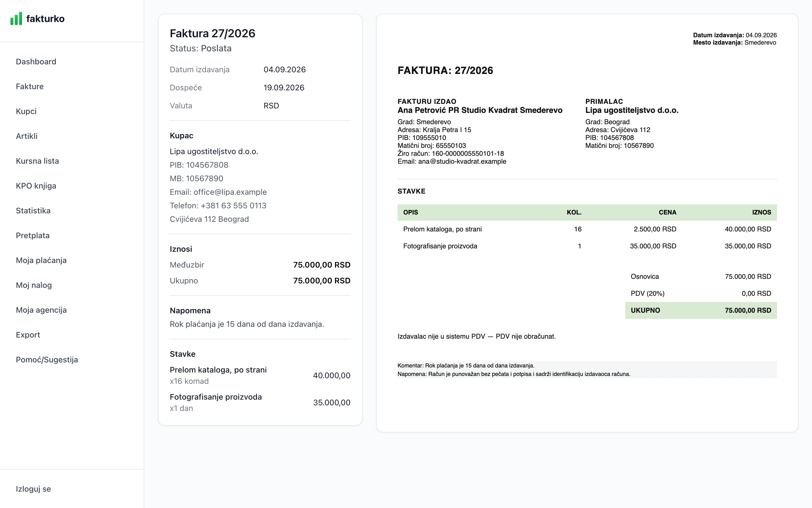Click the fakturko green bars logo icon
Screen dimensions: 812x508
16,18
